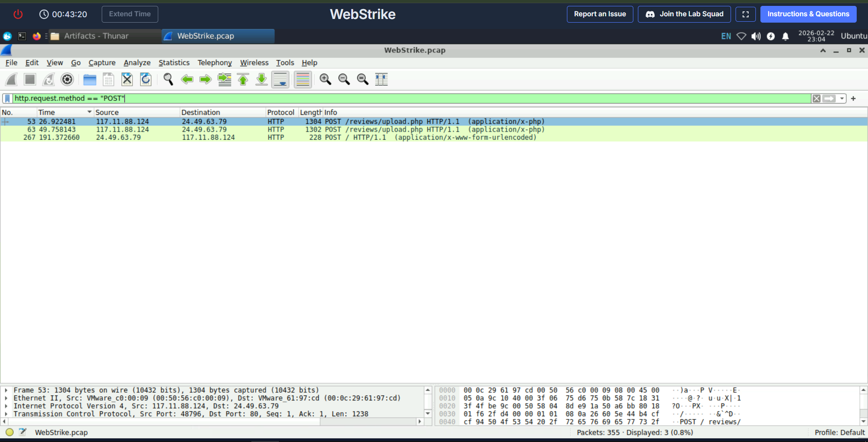Add a filter button with plus
The height and width of the screenshot is (442, 868).
click(x=854, y=99)
